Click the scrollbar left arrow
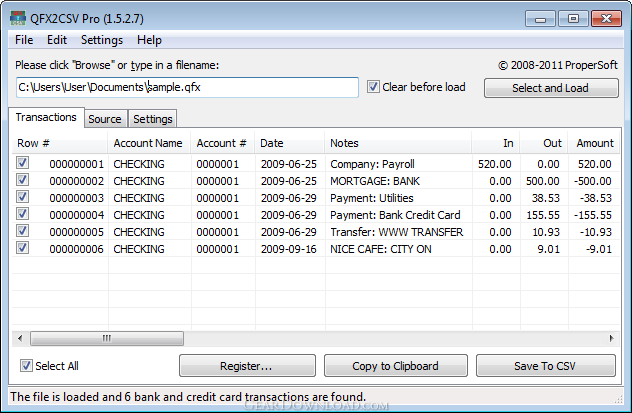 (x=20, y=338)
